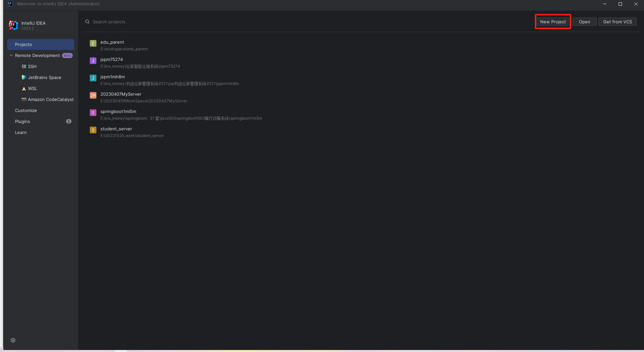Image resolution: width=644 pixels, height=352 pixels.
Task: Click the Amazon CodeCatalyst AWS icon
Action: (24, 99)
